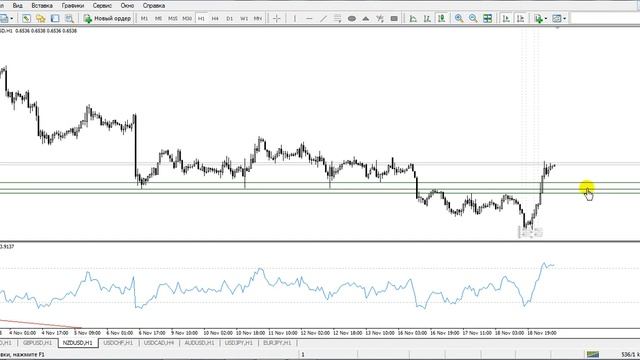Open the Data Window toolbar icon

point(40,18)
